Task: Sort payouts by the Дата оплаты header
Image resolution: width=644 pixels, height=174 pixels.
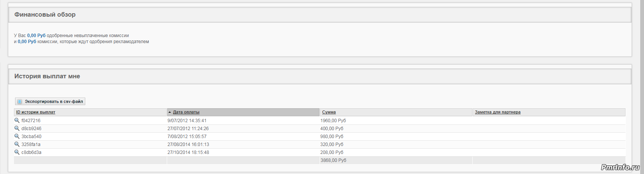Action: [x=186, y=112]
